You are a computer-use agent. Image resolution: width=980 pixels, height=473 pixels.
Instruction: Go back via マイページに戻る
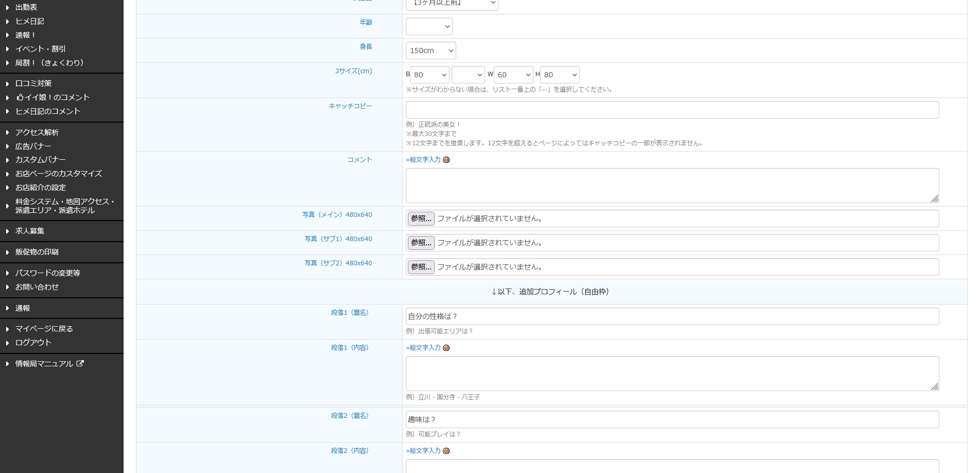(x=44, y=329)
